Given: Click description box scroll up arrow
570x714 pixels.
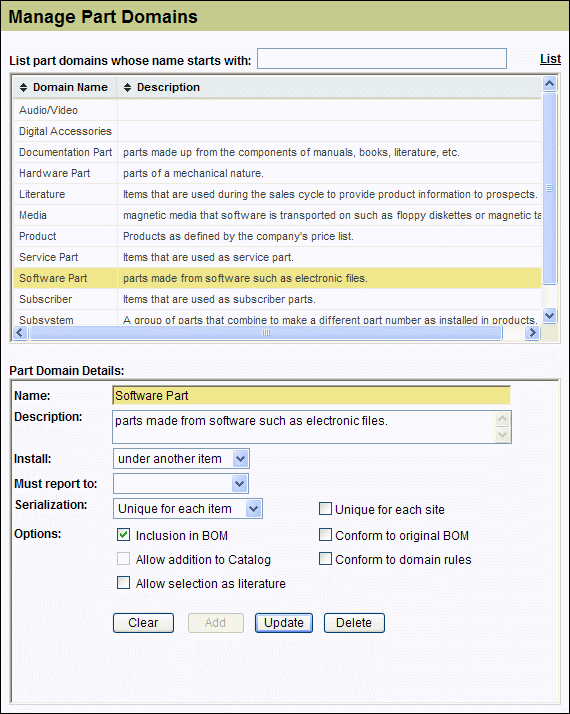Looking at the screenshot, I should click(503, 419).
